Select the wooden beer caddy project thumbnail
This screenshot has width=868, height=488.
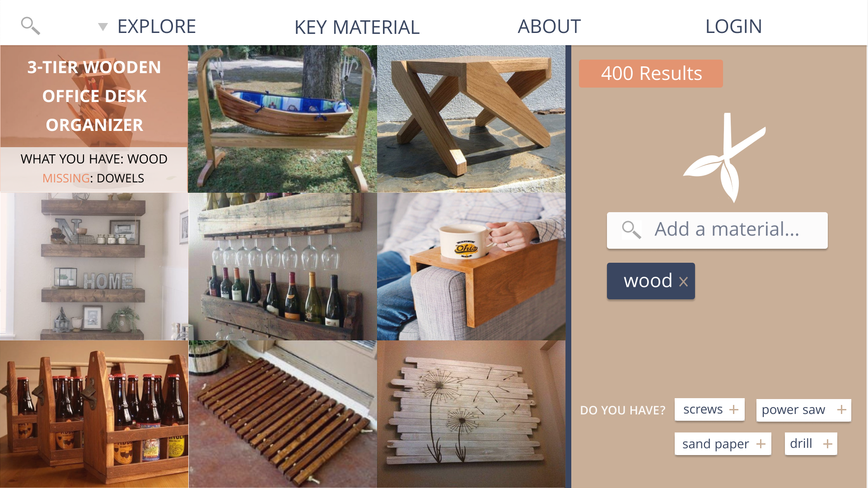click(94, 414)
